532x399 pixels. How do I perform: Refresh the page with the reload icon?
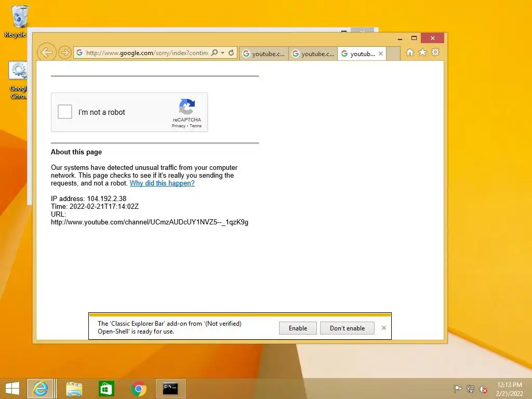[231, 52]
